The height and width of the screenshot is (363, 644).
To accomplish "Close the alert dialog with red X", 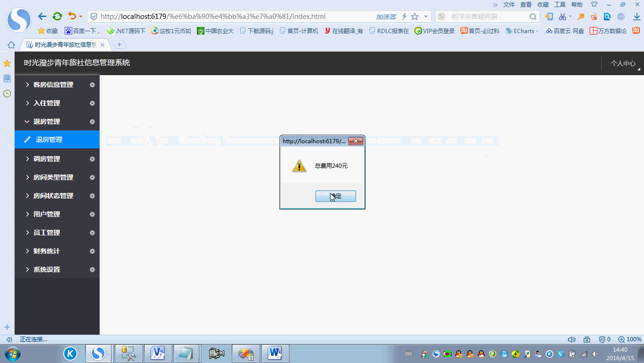I will click(x=356, y=141).
